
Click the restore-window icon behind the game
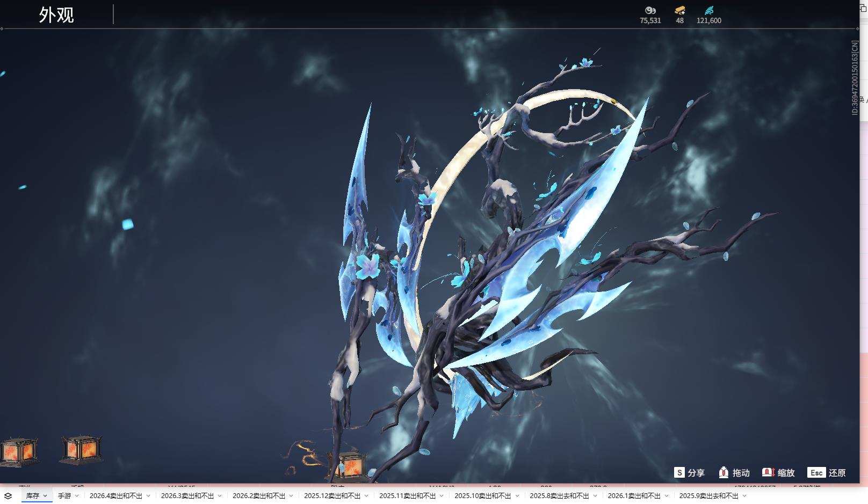(x=863, y=8)
